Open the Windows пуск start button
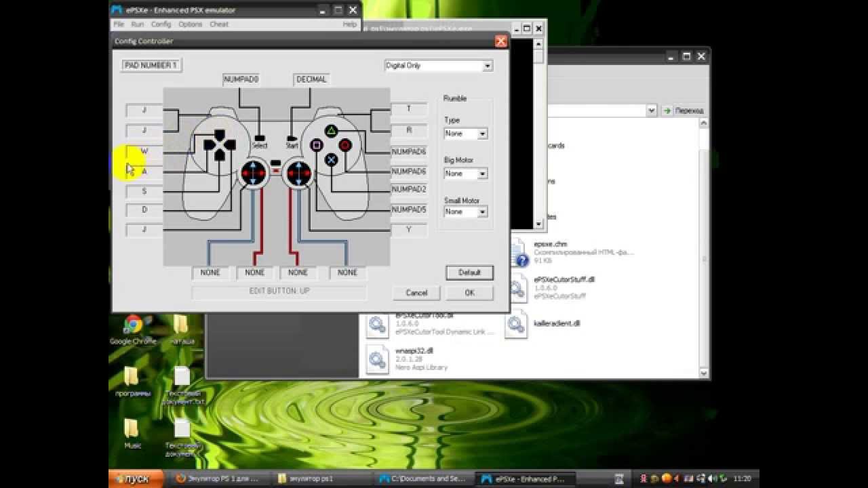 click(x=136, y=479)
